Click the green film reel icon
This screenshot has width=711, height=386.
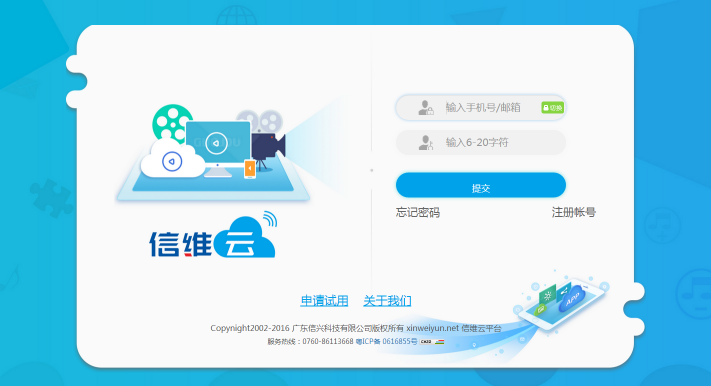[x=171, y=122]
